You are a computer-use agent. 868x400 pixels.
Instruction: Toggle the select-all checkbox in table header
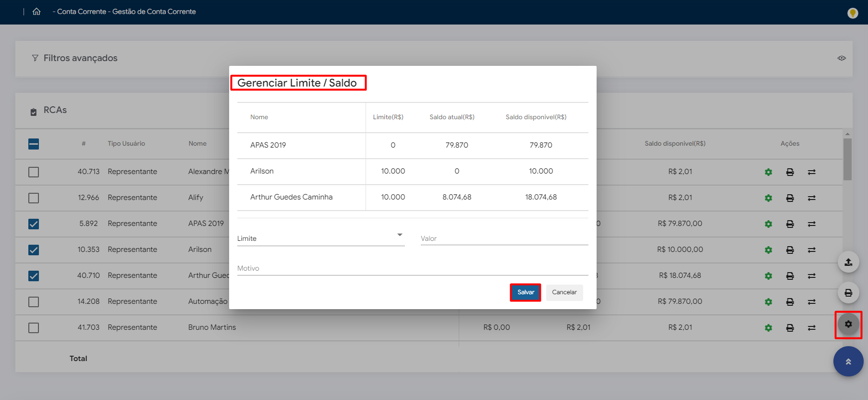pos(34,144)
